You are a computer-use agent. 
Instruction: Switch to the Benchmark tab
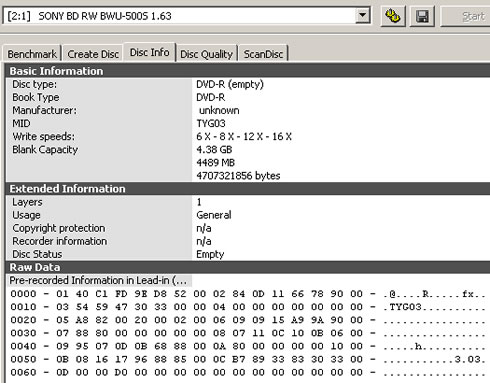click(x=32, y=54)
